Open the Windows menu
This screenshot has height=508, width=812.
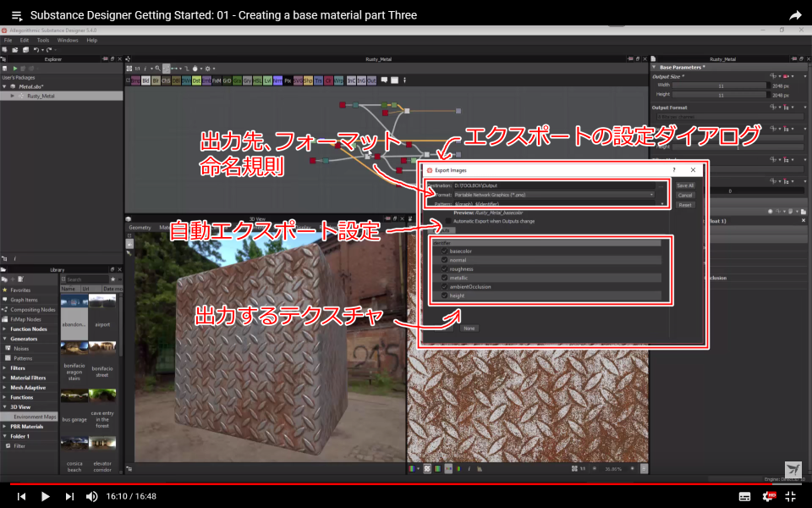[x=68, y=40]
